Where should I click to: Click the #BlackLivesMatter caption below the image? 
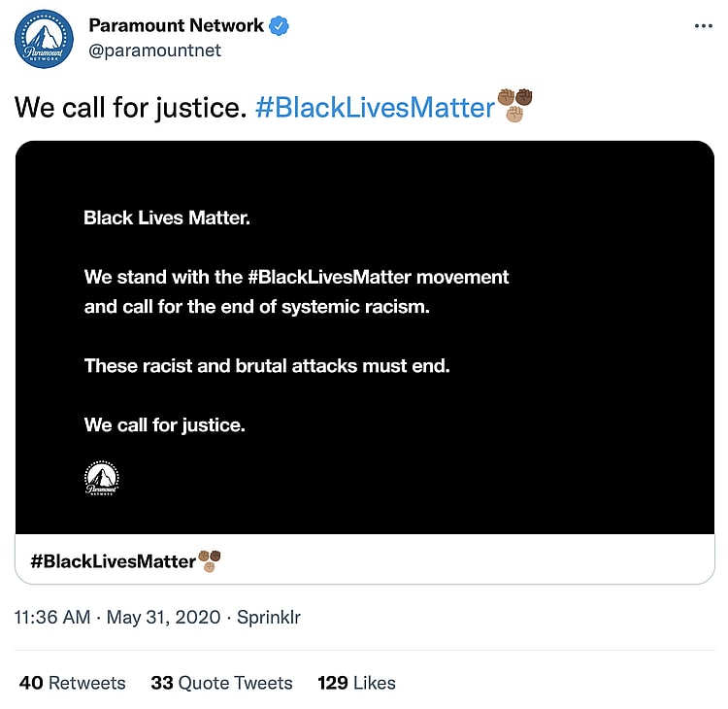[113, 561]
